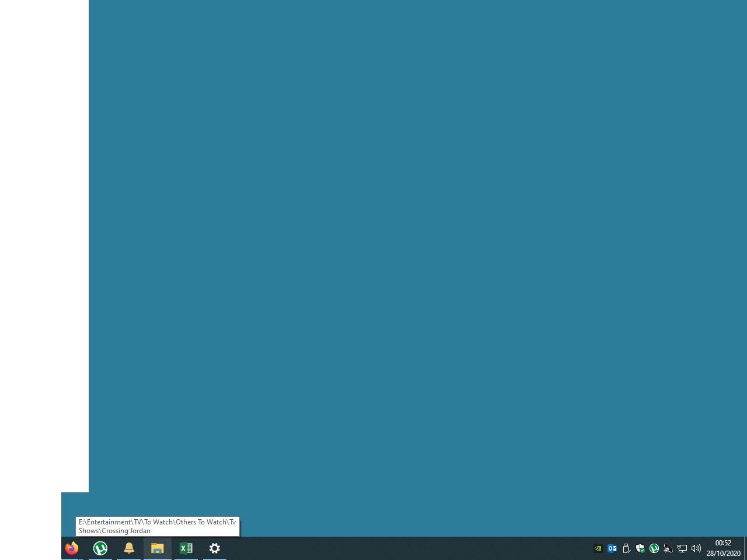Open File Explorer from the taskbar

(158, 548)
